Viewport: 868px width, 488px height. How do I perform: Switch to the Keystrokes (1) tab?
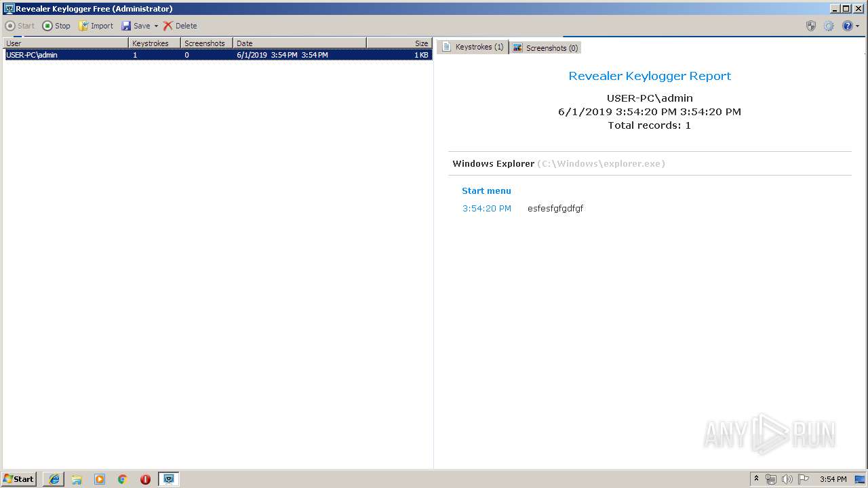473,47
